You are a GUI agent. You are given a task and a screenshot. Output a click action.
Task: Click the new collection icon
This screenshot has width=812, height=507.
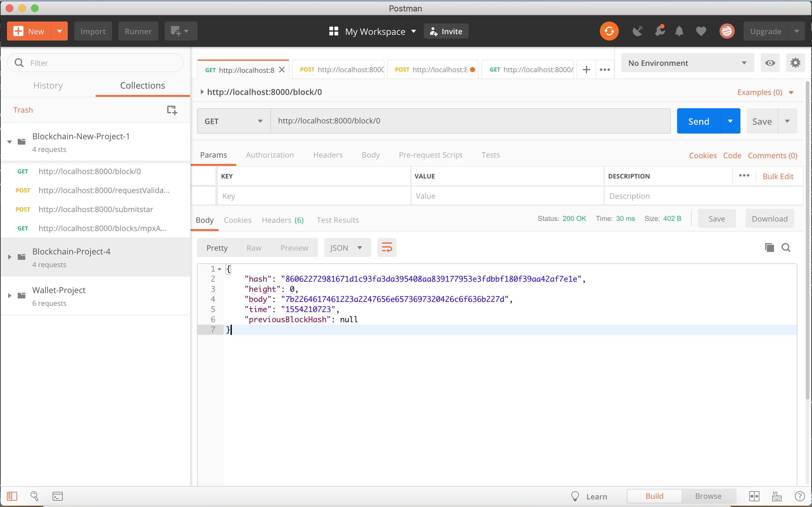(172, 110)
